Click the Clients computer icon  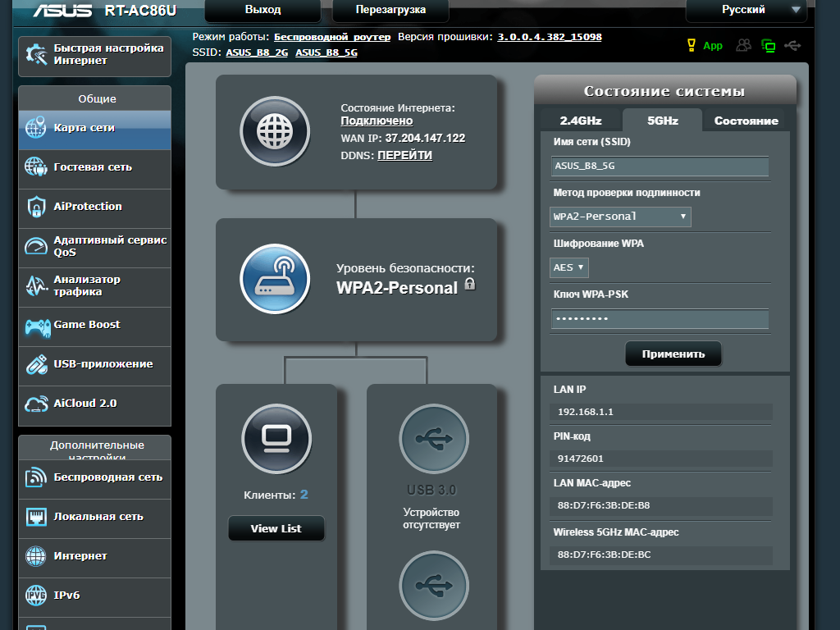point(276,439)
